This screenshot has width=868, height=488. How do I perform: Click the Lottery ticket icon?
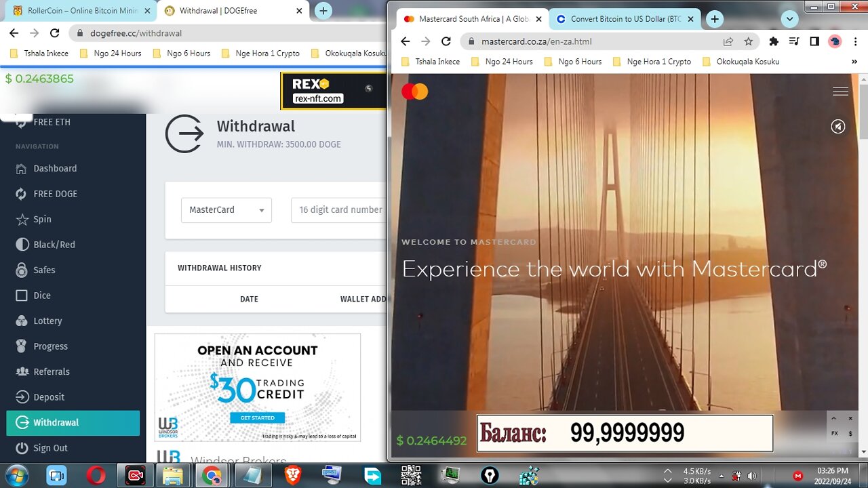point(21,321)
